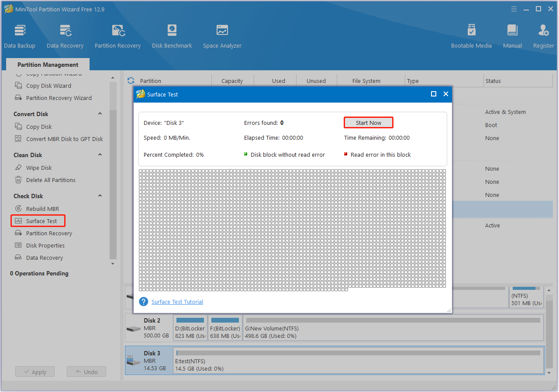Image resolution: width=559 pixels, height=392 pixels.
Task: Start the surface test with Start Now
Action: pos(369,123)
